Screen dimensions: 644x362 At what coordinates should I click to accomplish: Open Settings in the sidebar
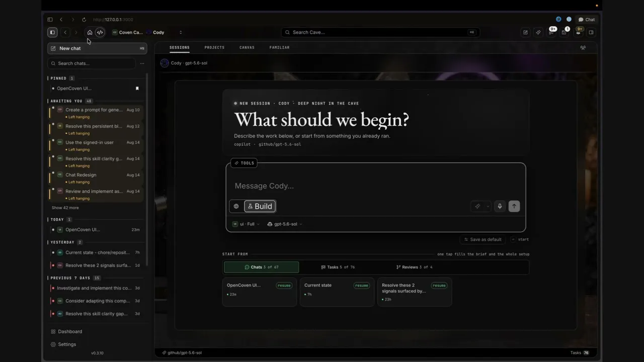(63, 344)
